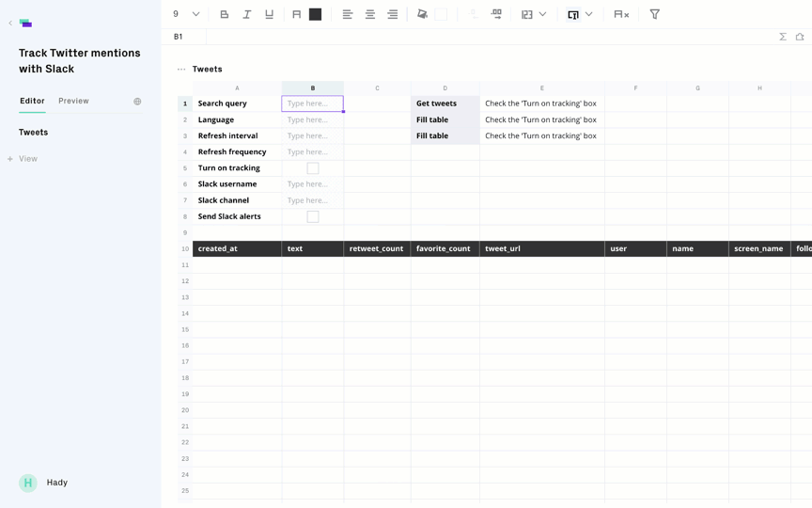Click the Refresh frequency input cell
Screen dimensions: 812x508
tap(313, 151)
